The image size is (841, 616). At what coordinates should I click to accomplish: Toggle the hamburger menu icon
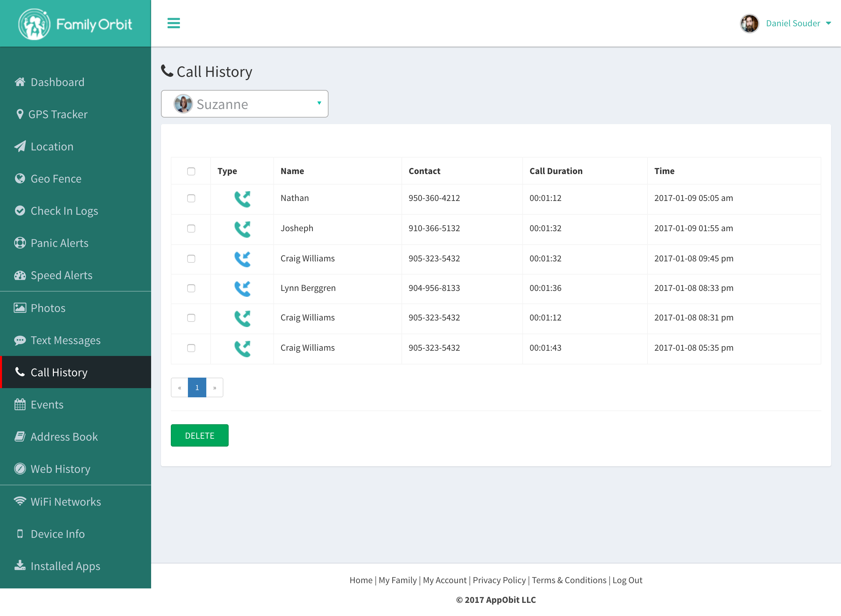(x=173, y=23)
